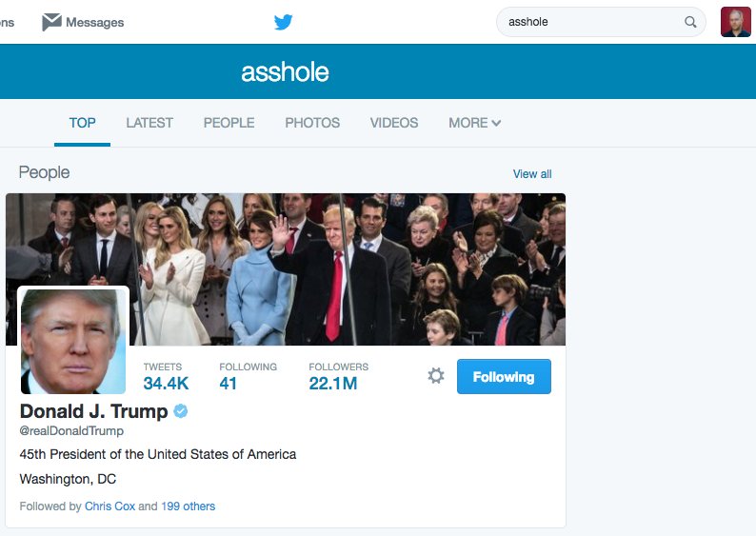Click inside the search input field
Viewport: 756px width, 536px height.
(593, 22)
